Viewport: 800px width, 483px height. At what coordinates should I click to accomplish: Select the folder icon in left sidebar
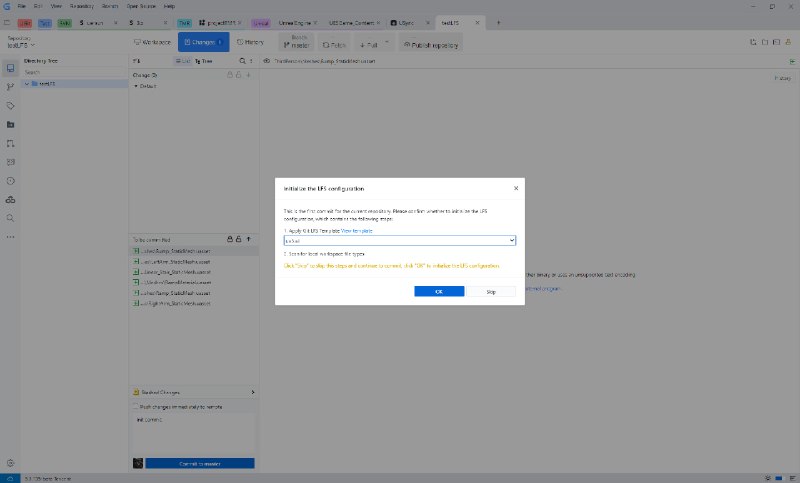[x=10, y=124]
